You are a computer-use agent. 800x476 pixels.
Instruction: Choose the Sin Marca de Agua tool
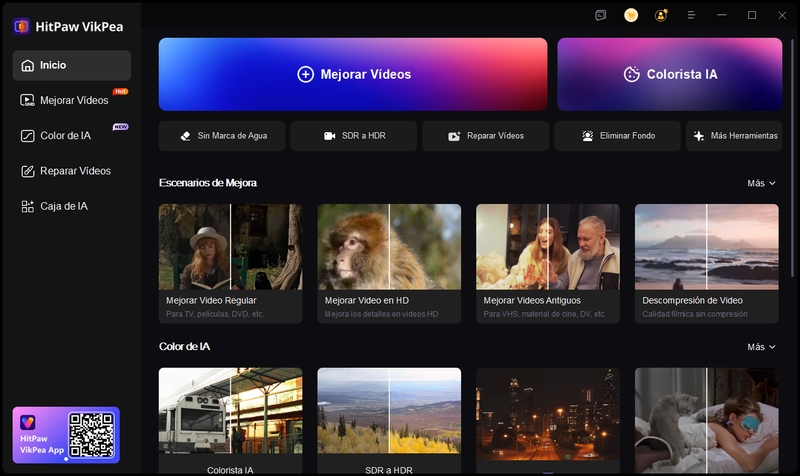221,136
